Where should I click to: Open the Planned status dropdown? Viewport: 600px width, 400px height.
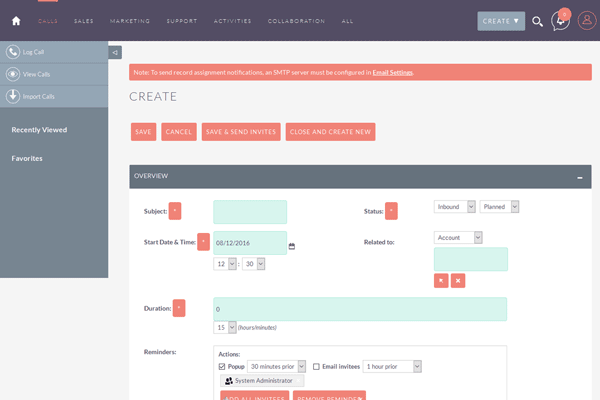click(499, 206)
